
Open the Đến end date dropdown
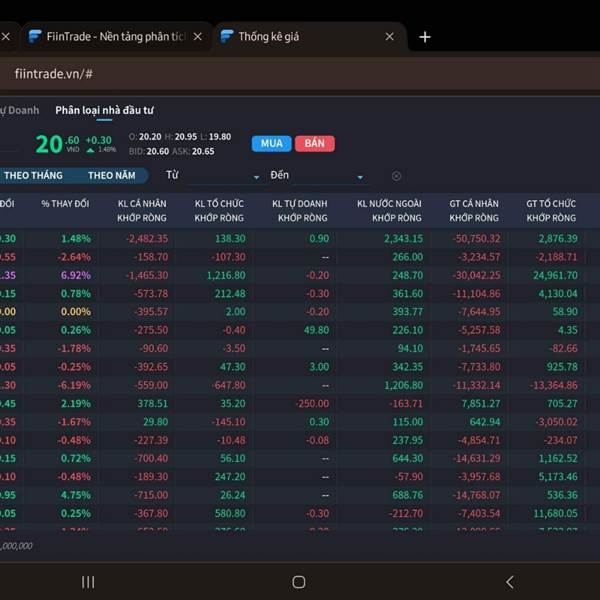(x=317, y=176)
